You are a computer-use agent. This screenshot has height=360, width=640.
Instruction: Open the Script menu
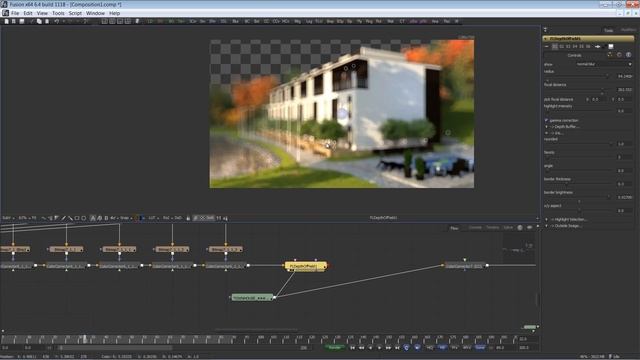[75, 13]
